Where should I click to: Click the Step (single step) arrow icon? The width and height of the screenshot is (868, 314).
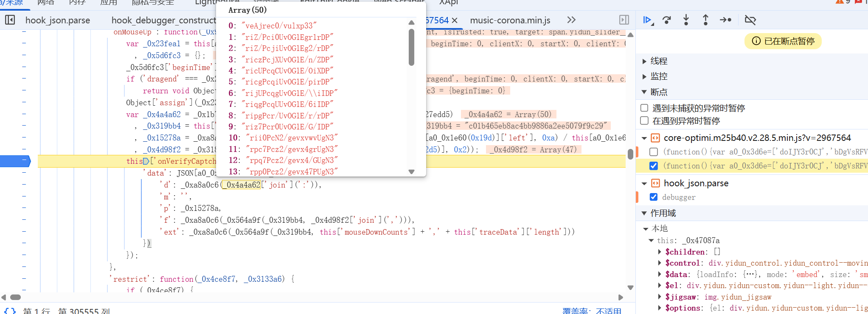725,20
